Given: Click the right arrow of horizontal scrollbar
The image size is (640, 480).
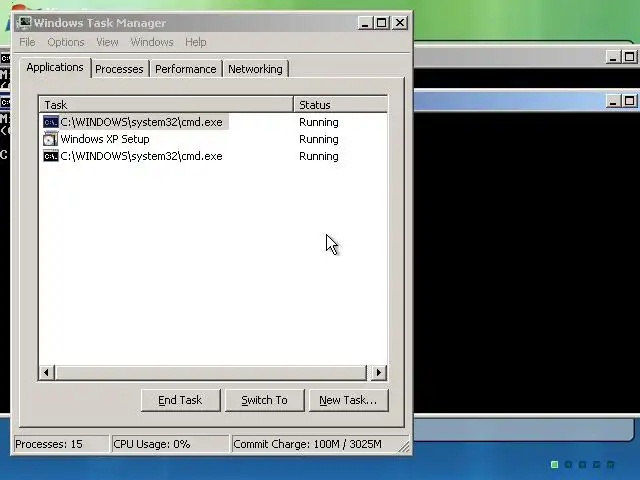Looking at the screenshot, I should pyautogui.click(x=379, y=372).
